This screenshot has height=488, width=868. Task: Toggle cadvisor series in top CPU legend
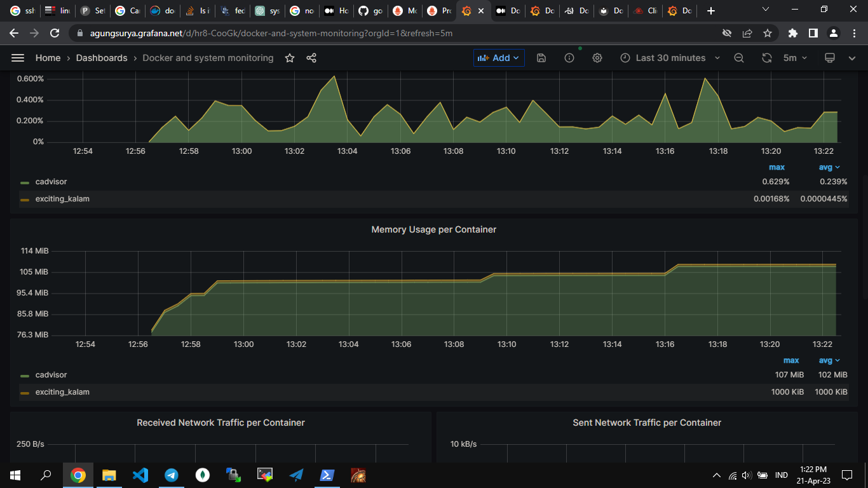[x=51, y=182]
